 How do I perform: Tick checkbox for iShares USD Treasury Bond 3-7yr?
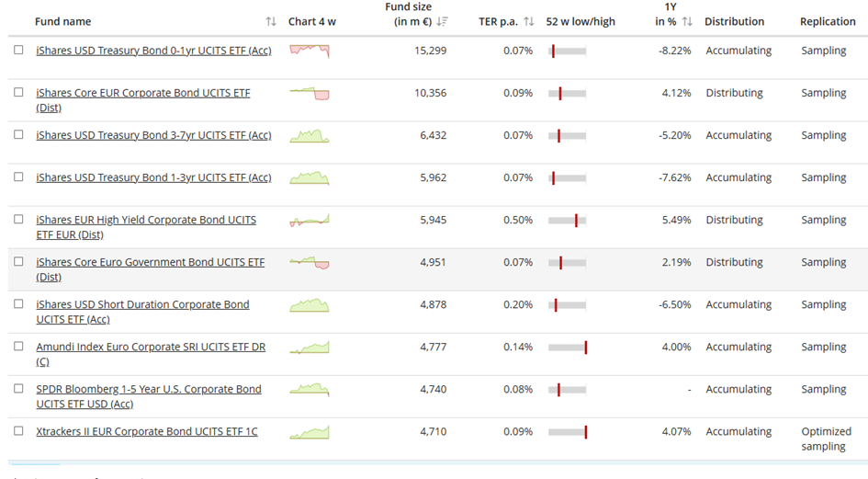(x=18, y=135)
